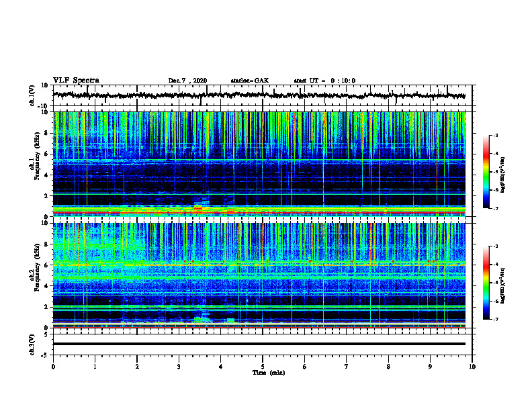532x411 pixels.
Task: Click the time axis tick label "2"
Action: [137, 367]
